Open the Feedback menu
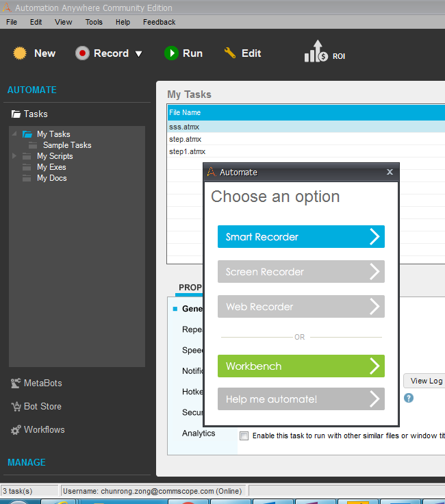The width and height of the screenshot is (445, 504). coord(159,22)
